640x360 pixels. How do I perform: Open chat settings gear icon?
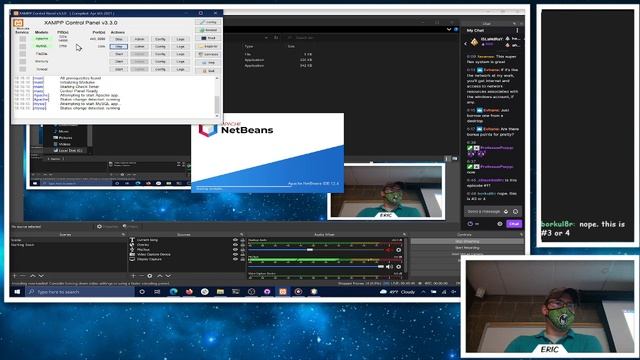[500, 224]
